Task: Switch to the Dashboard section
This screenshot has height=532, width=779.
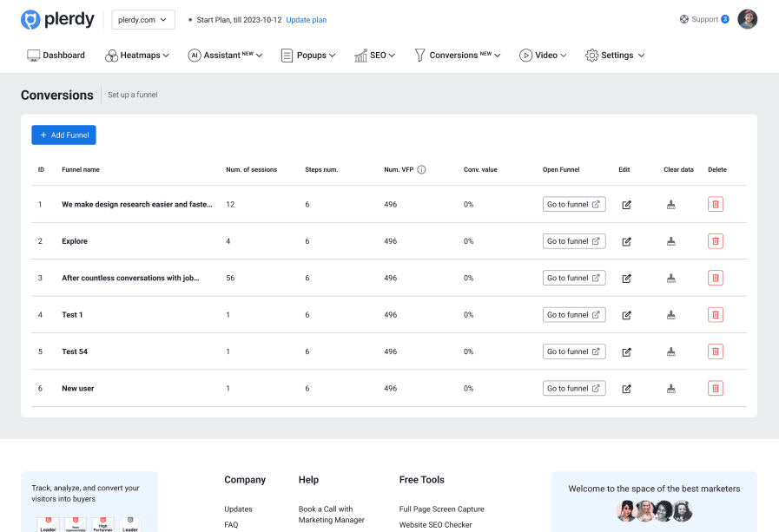Action: click(56, 55)
